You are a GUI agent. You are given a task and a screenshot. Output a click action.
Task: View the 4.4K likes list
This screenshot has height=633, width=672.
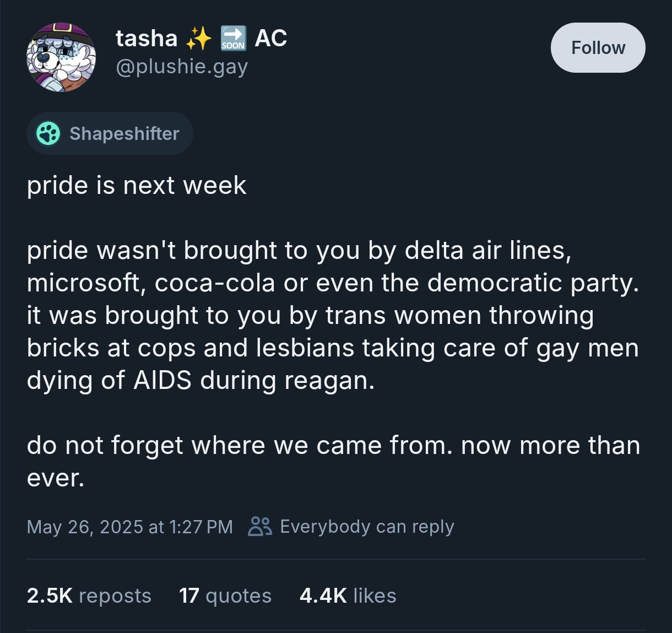point(348,596)
